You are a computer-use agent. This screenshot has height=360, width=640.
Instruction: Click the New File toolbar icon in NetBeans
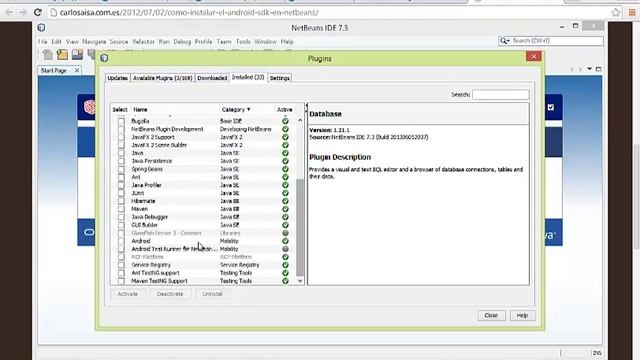click(47, 54)
